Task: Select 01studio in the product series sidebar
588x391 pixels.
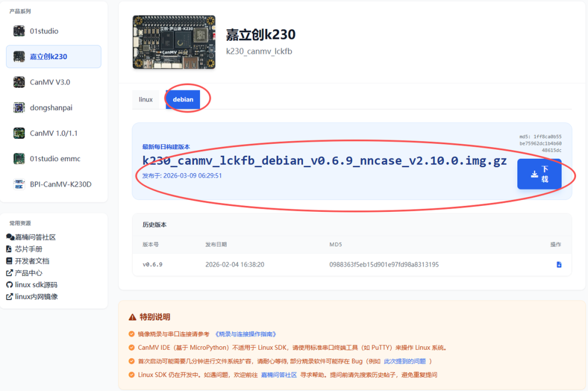Action: (x=19, y=31)
